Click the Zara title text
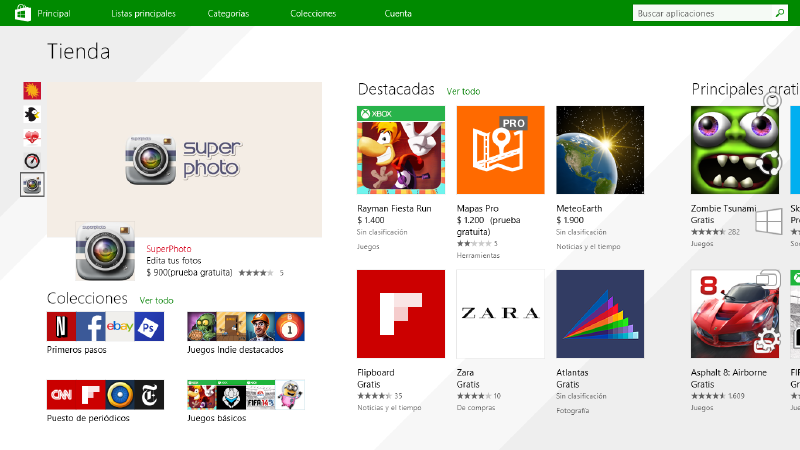The image size is (800, 450). click(465, 372)
